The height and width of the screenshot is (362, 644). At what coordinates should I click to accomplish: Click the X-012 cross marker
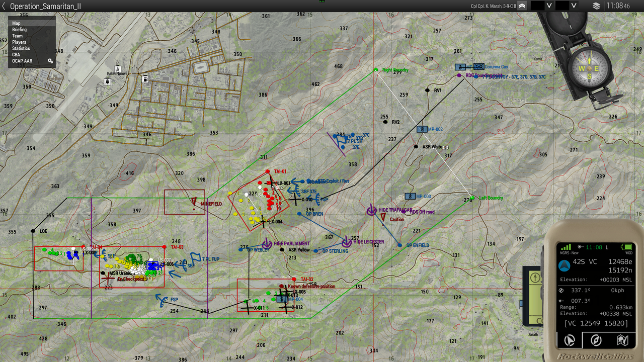pos(285,307)
